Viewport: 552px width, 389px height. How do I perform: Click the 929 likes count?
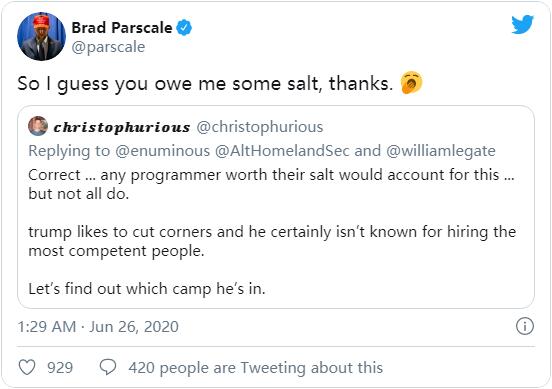tap(60, 368)
